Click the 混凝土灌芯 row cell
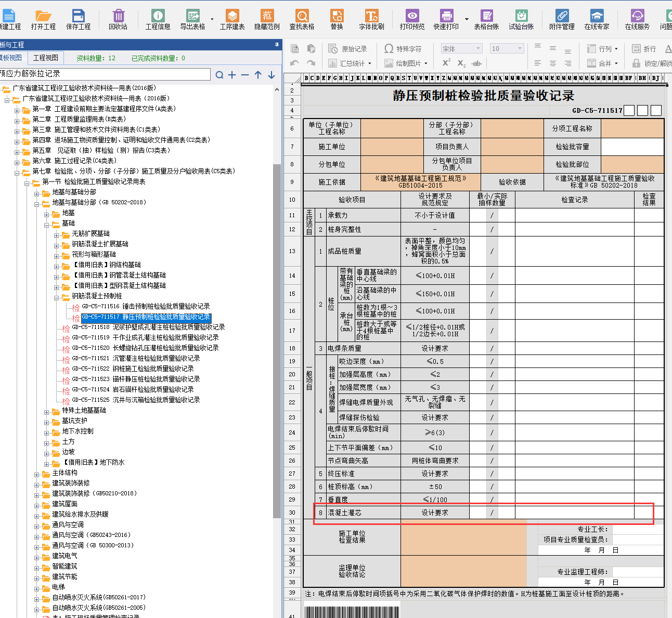This screenshot has height=618, width=672. click(x=364, y=512)
